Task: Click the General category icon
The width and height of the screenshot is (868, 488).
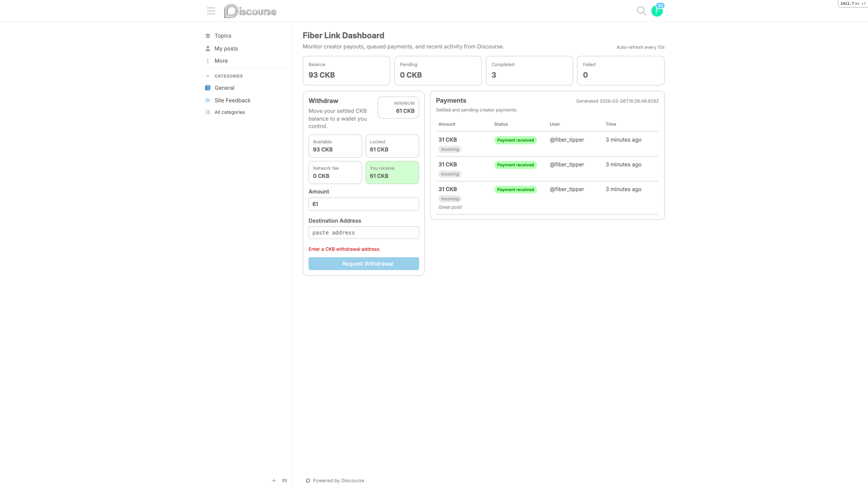Action: [208, 88]
